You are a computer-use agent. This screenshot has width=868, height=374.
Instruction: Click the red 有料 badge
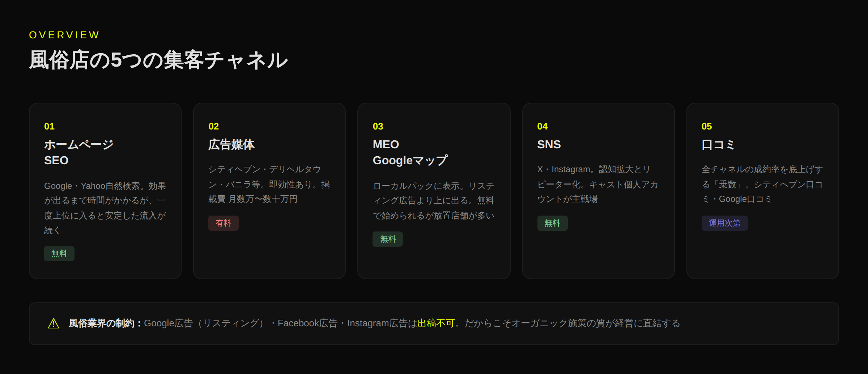click(223, 223)
